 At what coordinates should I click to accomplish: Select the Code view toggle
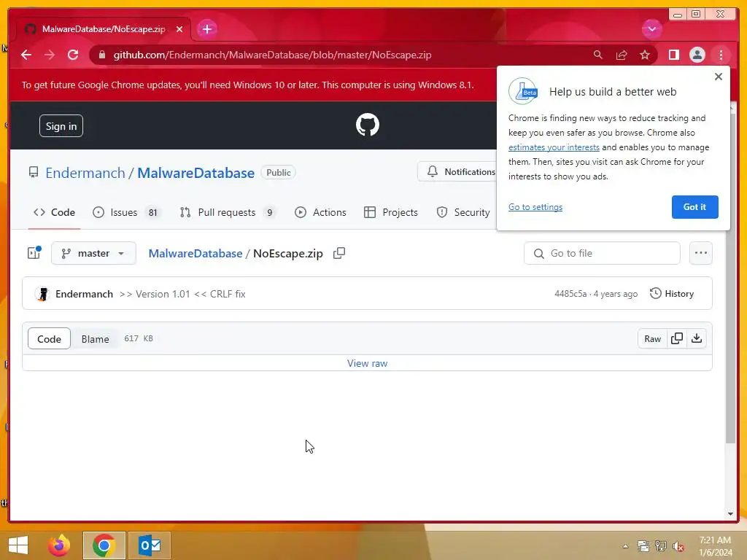(49, 338)
